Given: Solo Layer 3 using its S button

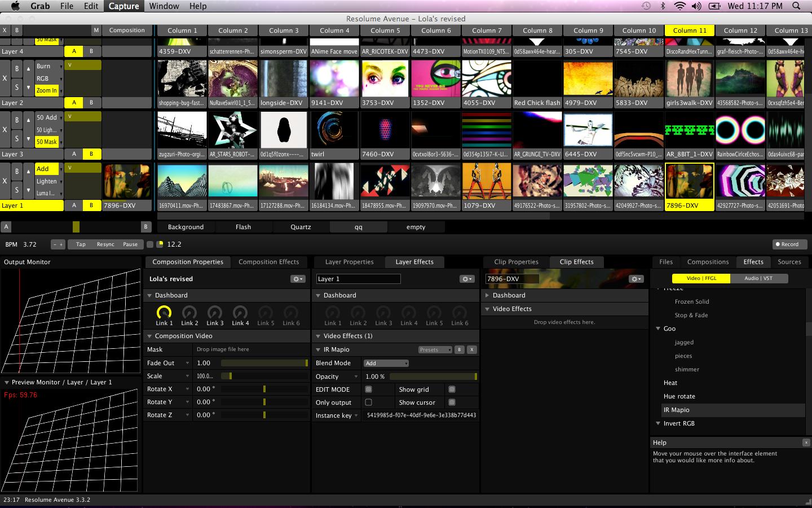Looking at the screenshot, I should point(17,139).
